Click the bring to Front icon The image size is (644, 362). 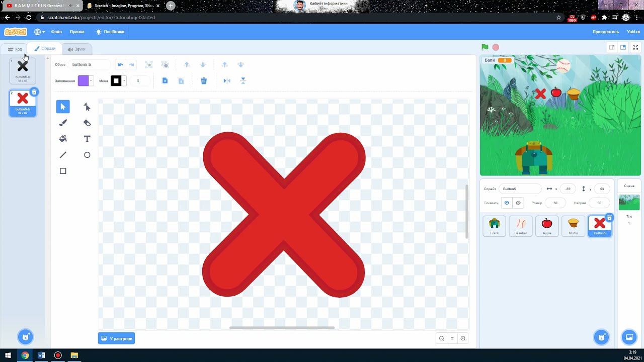point(225,65)
